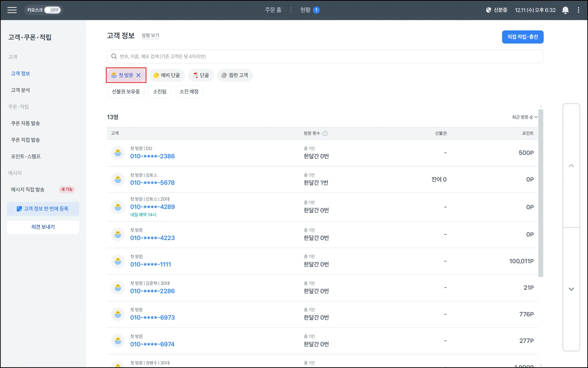Open the hamburger menu icon
The image size is (588, 368).
coord(12,10)
